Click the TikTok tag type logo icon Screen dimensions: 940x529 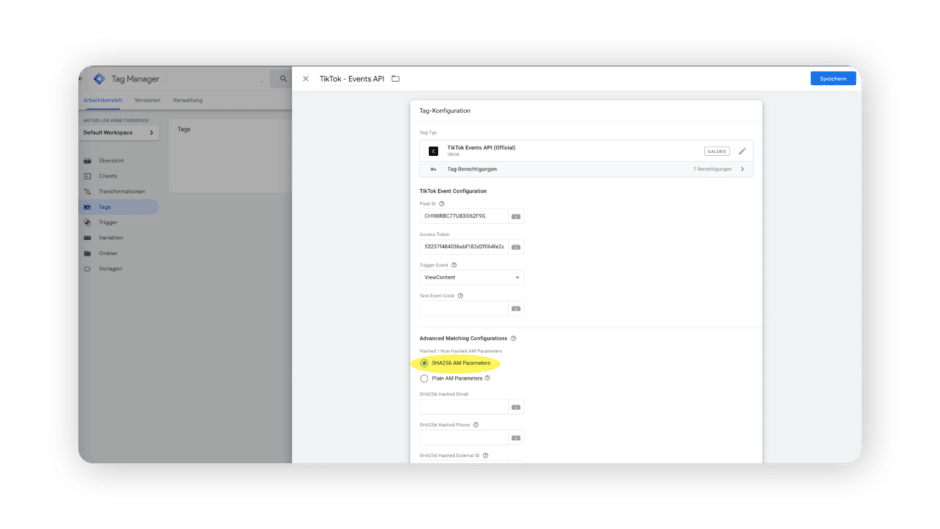click(433, 151)
